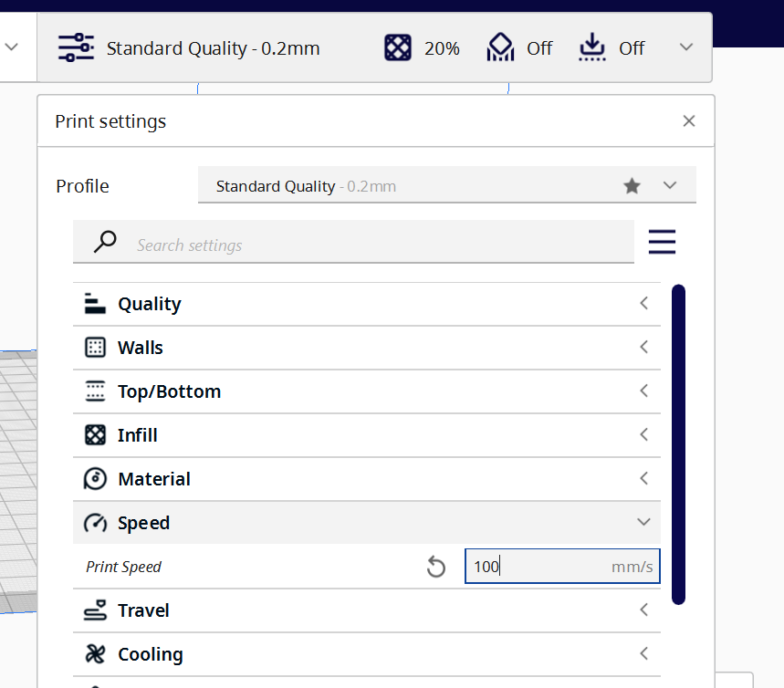Click the 'mm/s' unit text
The height and width of the screenshot is (688, 784).
[x=632, y=567]
